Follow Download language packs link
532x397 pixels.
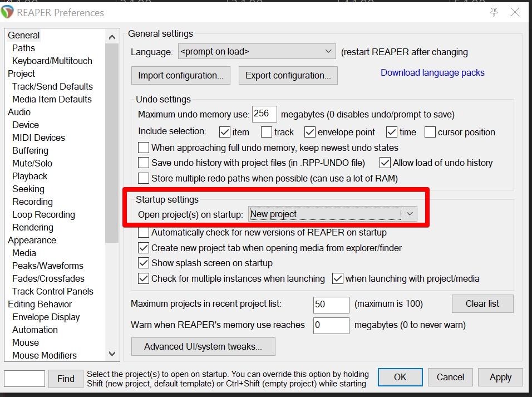pos(432,73)
